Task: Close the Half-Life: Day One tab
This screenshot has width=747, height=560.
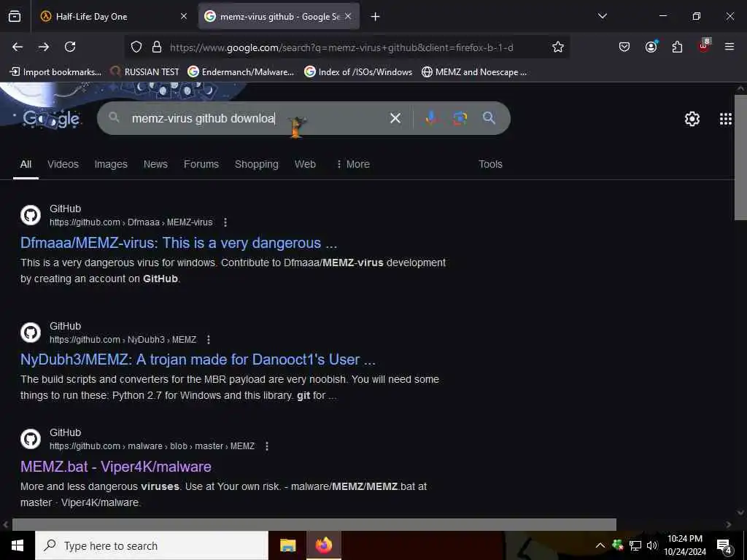Action: coord(184,17)
